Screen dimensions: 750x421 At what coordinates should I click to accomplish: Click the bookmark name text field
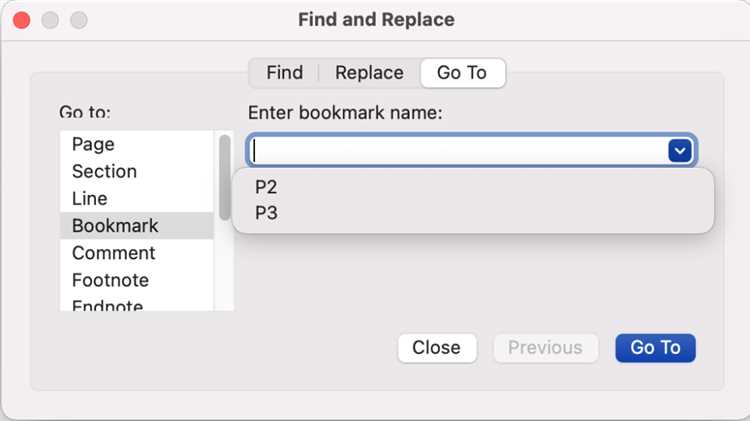click(455, 151)
